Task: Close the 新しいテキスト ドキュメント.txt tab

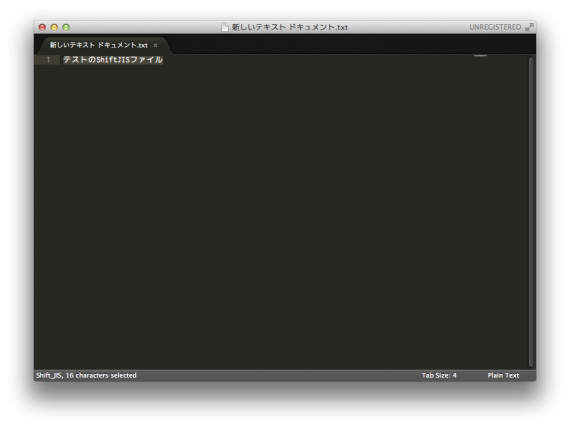Action: coord(156,45)
